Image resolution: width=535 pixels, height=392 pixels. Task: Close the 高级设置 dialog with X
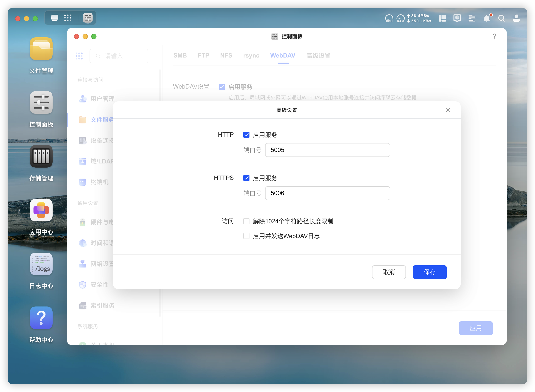pyautogui.click(x=448, y=110)
